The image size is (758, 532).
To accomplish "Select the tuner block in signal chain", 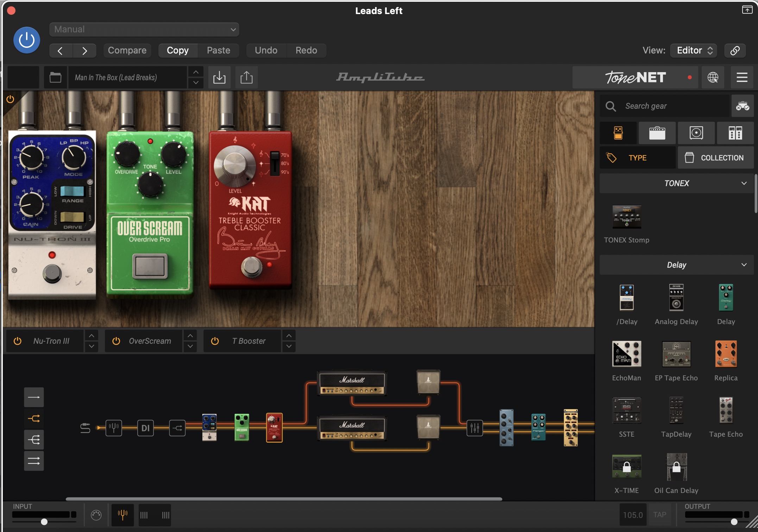I will pyautogui.click(x=114, y=428).
